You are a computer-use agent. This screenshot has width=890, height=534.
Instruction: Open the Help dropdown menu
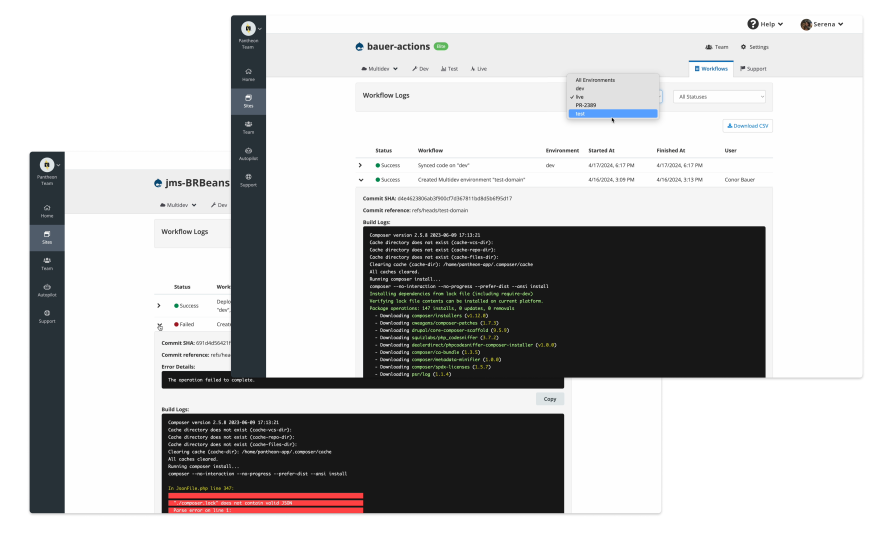point(765,24)
